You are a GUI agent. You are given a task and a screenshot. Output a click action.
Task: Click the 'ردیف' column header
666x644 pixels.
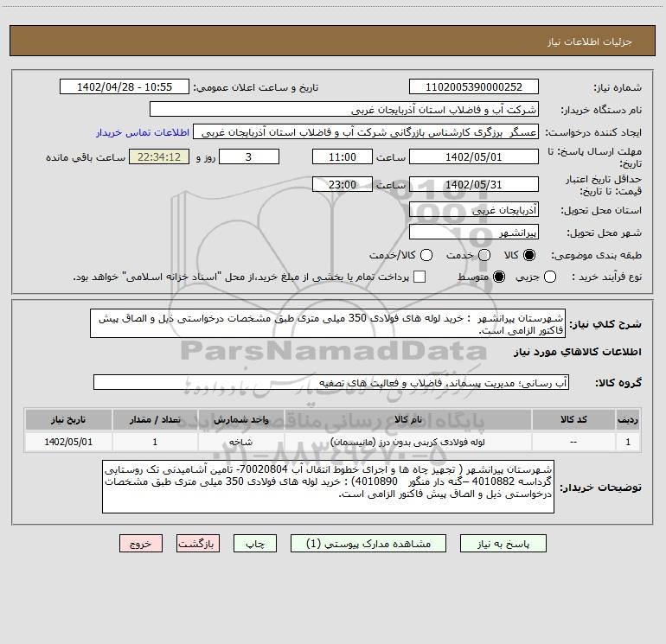coord(628,419)
